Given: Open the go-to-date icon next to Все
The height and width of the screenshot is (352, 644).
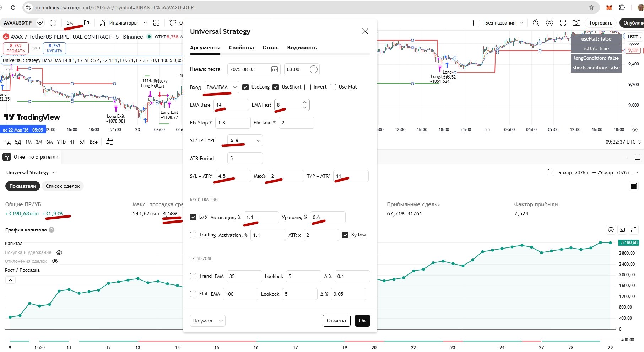Looking at the screenshot, I should (x=110, y=142).
